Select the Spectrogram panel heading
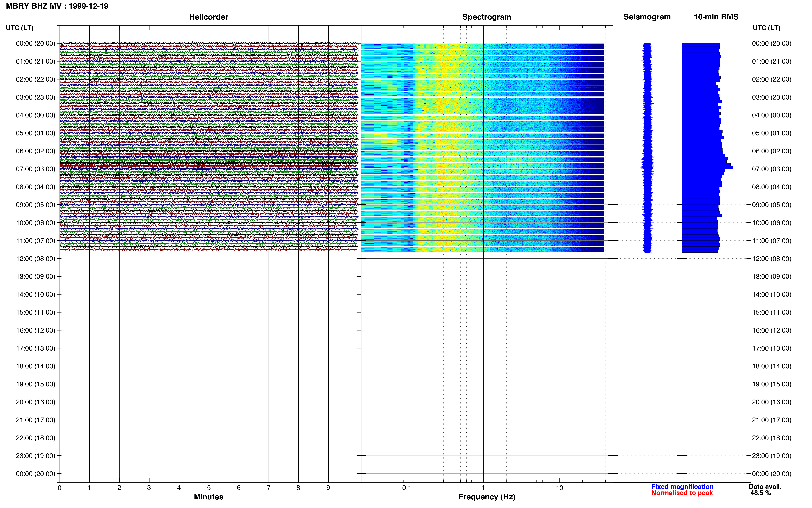 [487, 17]
